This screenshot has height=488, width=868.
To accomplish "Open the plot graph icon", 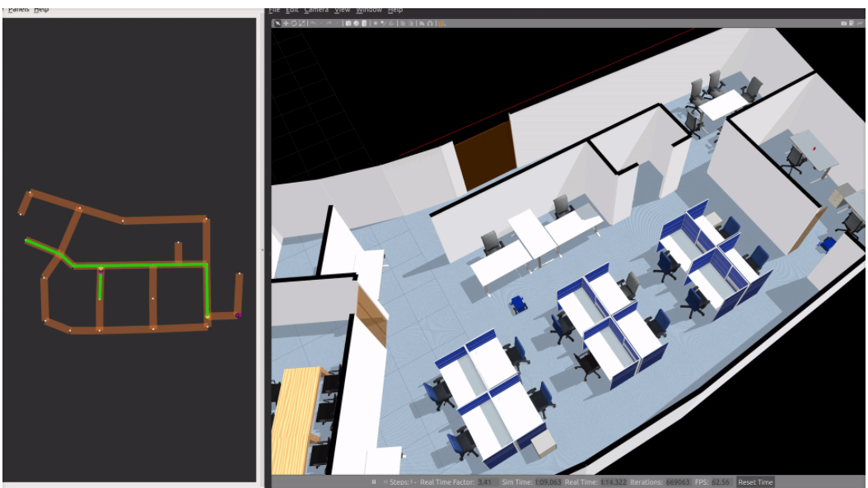I will point(860,23).
